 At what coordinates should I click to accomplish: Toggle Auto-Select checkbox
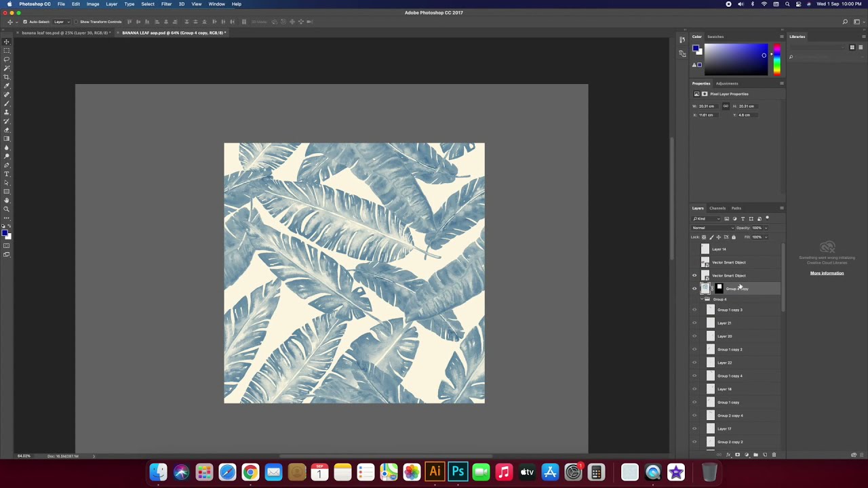[x=25, y=22]
